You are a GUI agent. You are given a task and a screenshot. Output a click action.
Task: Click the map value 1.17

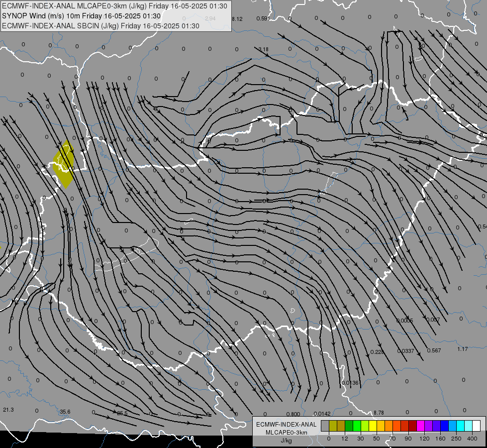tap(463, 349)
